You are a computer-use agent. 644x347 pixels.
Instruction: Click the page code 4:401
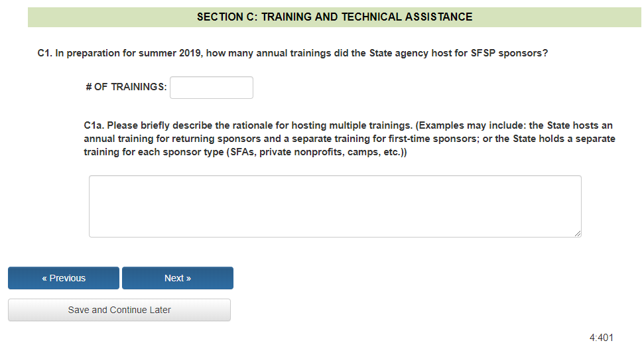click(x=601, y=338)
